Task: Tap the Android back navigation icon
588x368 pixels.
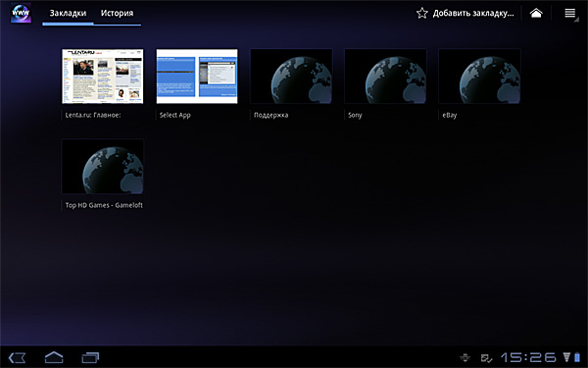Action: 18,357
